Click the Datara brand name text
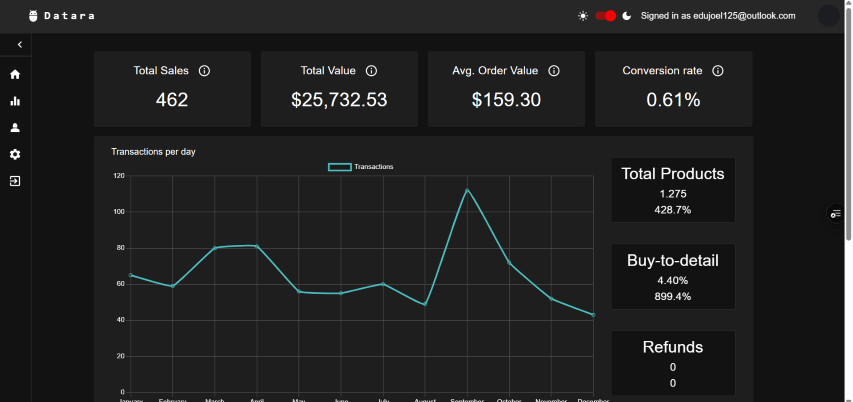This screenshot has height=402, width=853. coord(69,16)
